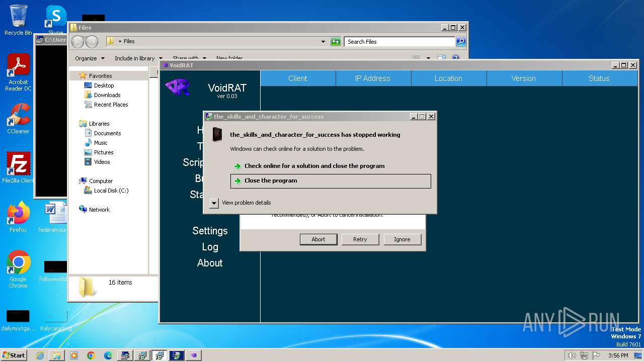Launch CCleaner desktop shortcut
The image size is (644, 362).
coord(18,119)
